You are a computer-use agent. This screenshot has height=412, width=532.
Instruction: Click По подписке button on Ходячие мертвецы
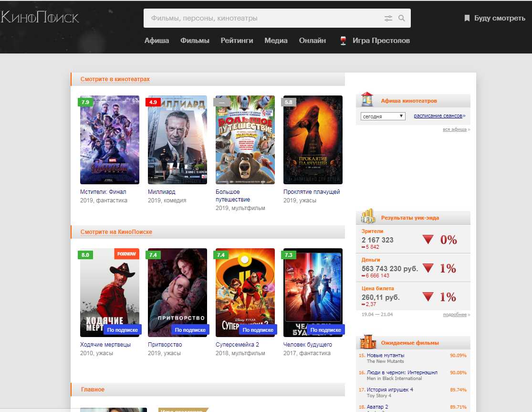(x=123, y=330)
